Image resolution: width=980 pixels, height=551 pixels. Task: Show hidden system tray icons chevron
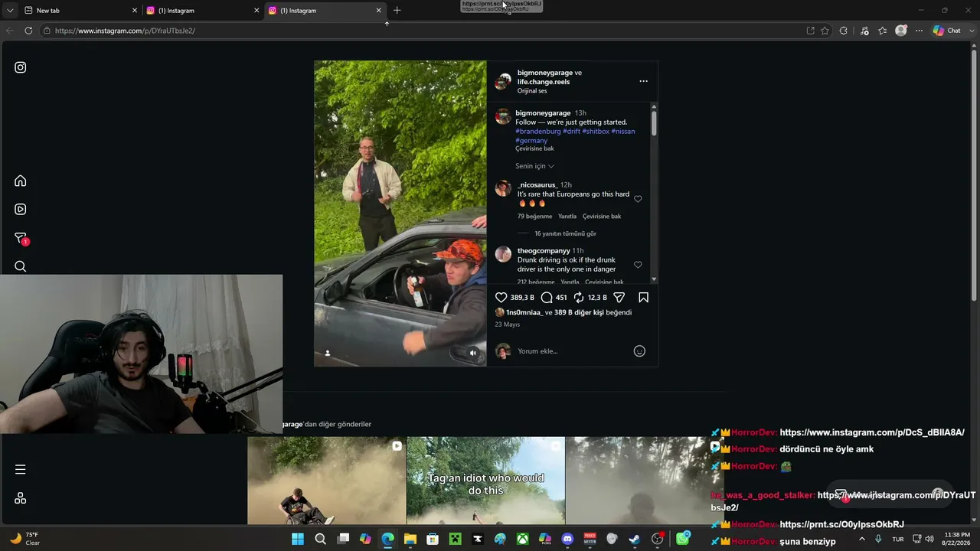click(862, 539)
